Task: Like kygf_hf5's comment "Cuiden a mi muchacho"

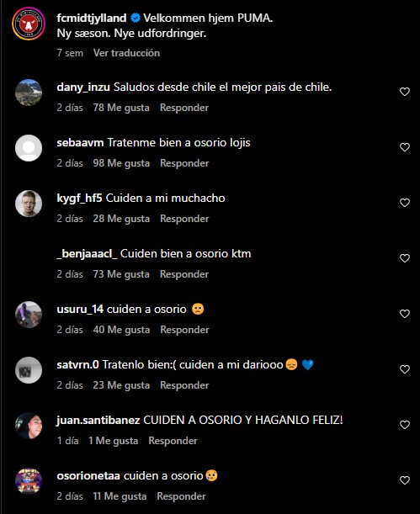Action: [x=405, y=203]
